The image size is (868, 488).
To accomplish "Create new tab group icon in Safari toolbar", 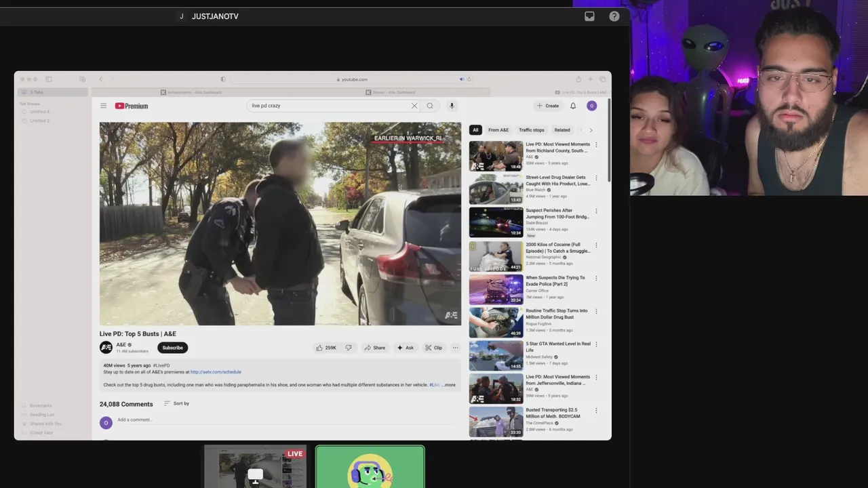I will tap(82, 79).
